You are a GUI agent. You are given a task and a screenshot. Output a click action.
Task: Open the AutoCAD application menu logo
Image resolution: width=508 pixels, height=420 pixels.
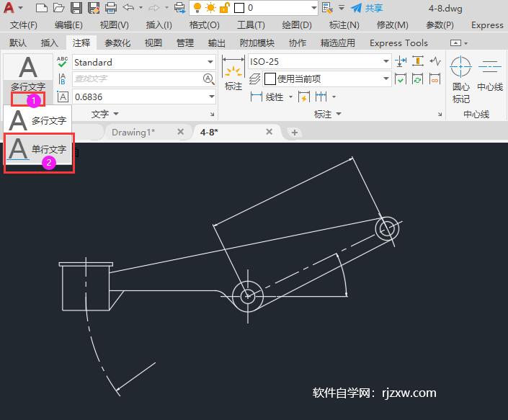[9, 8]
